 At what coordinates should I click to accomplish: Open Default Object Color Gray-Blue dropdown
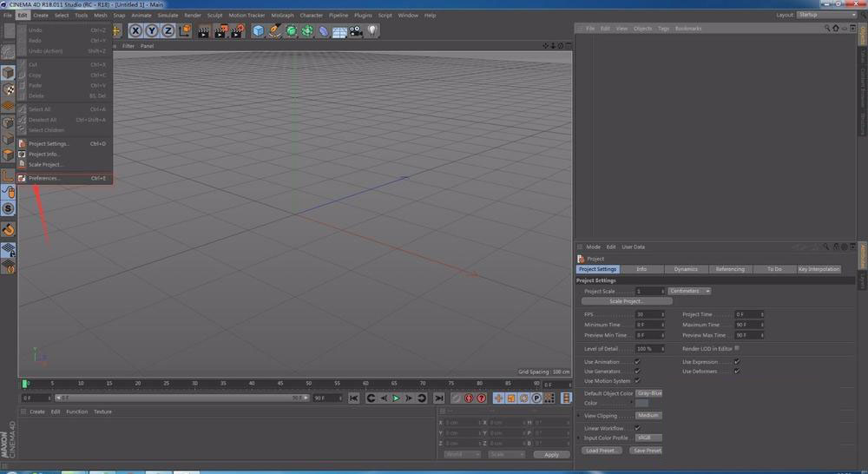[x=648, y=393]
